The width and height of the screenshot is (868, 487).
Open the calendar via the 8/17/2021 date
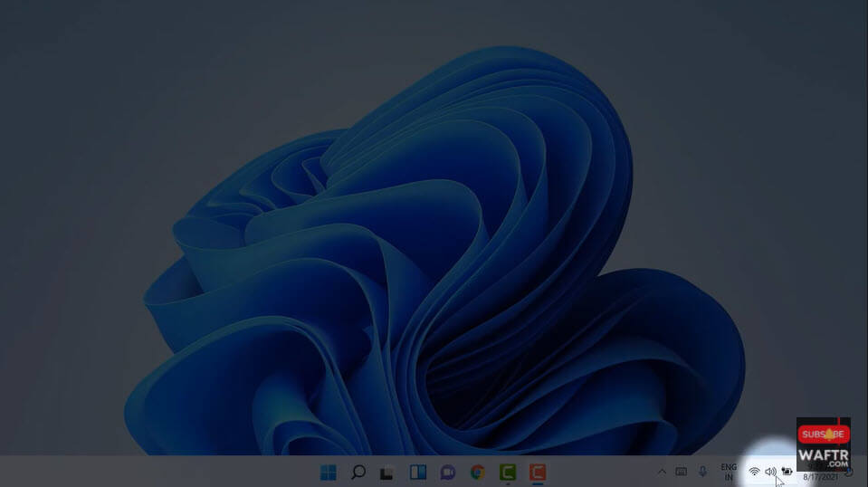click(x=820, y=477)
